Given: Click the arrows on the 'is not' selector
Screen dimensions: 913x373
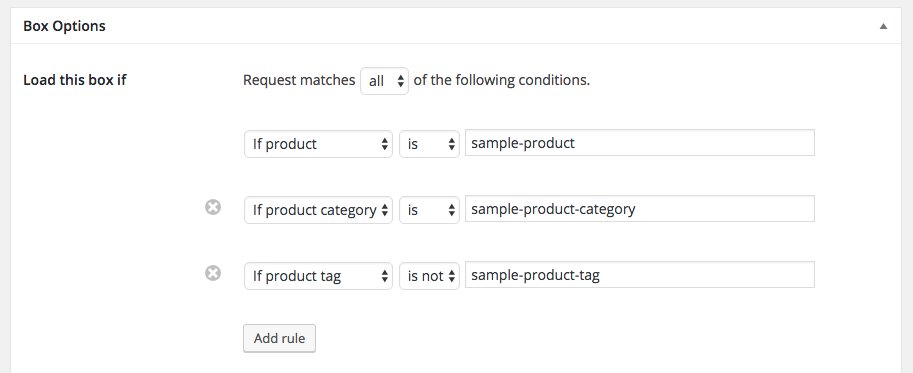Looking at the screenshot, I should coord(452,276).
